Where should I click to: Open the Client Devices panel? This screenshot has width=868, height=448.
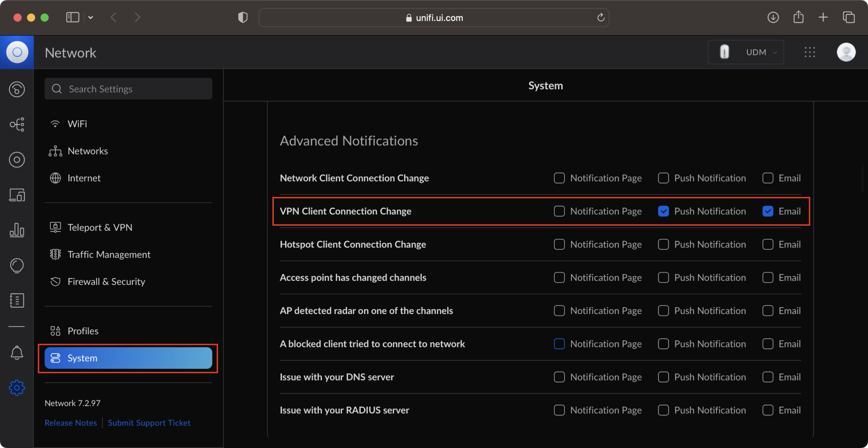click(17, 195)
